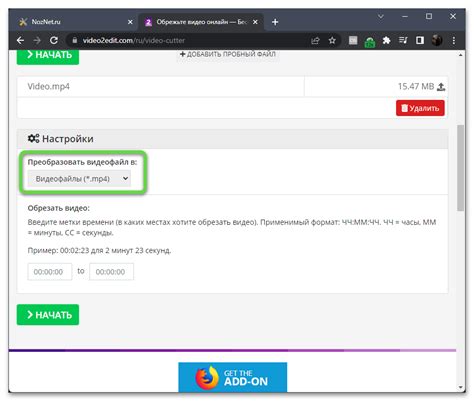Click the upload icon next to 15.47 MB
Image resolution: width=474 pixels, height=401 pixels.
(x=441, y=87)
